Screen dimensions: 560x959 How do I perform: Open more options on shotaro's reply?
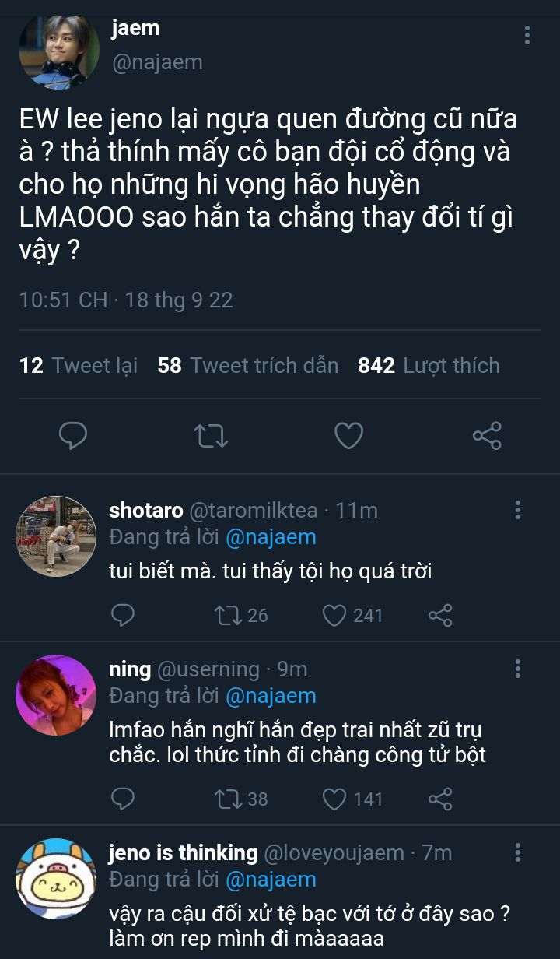coord(518,511)
